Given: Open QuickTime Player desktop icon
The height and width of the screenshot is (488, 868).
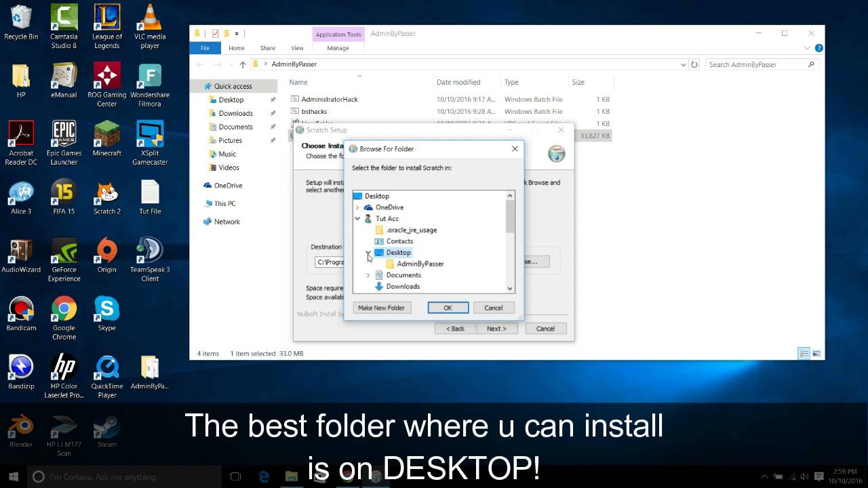Looking at the screenshot, I should [x=106, y=377].
